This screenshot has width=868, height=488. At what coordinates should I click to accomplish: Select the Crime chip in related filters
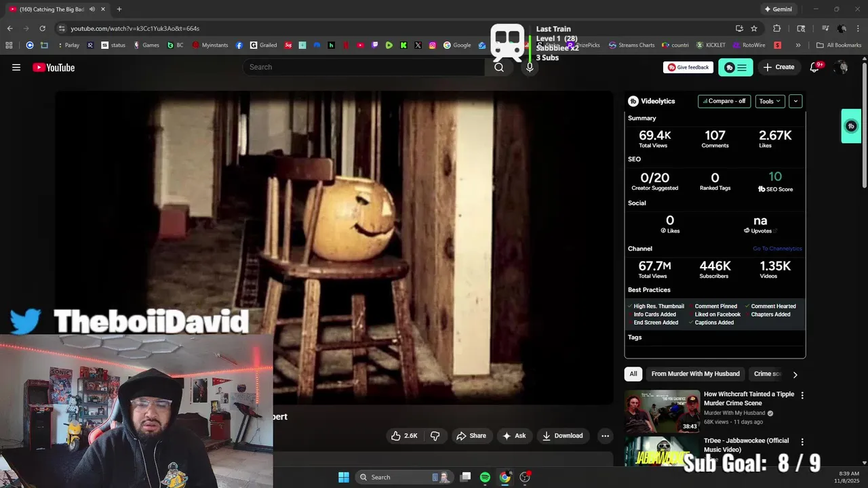768,374
